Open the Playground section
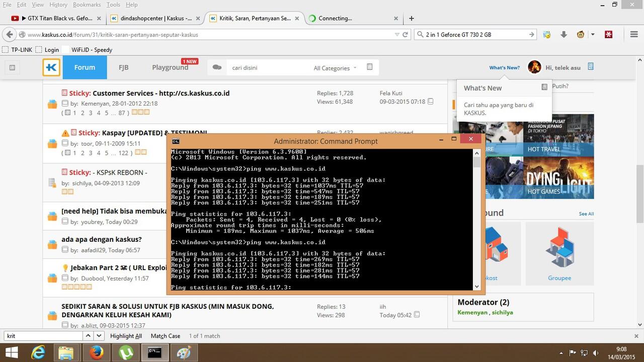644x362 pixels. click(x=170, y=67)
